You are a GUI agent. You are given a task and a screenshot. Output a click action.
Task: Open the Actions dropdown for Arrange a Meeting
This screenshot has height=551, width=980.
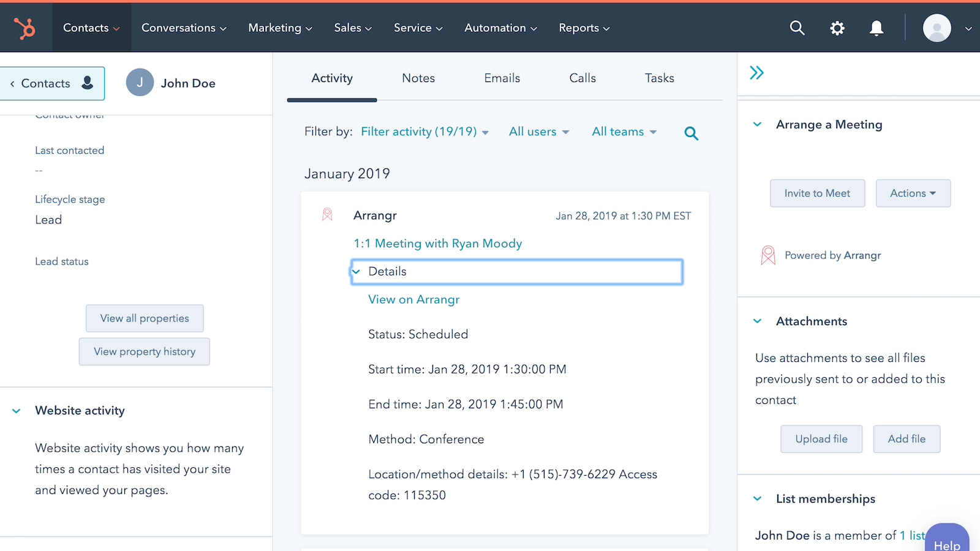coord(912,193)
